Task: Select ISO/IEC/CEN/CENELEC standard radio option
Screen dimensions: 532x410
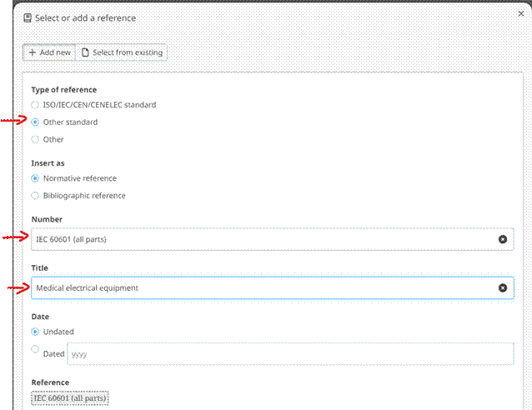Action: pos(35,105)
